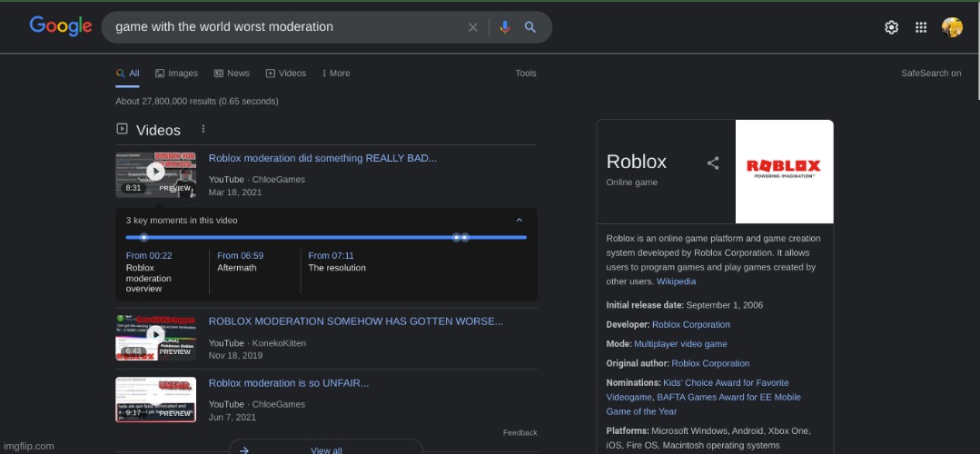Open Videos section three-dot menu
Image resolution: width=980 pixels, height=454 pixels.
pyautogui.click(x=203, y=129)
